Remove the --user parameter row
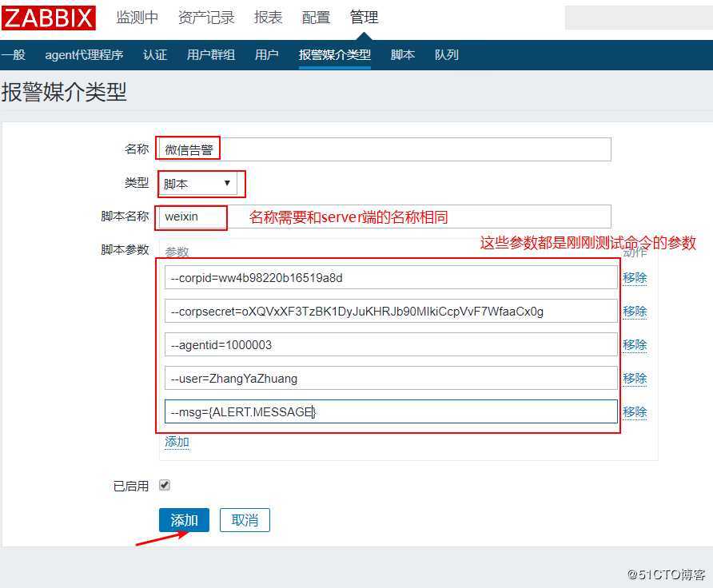 point(635,379)
